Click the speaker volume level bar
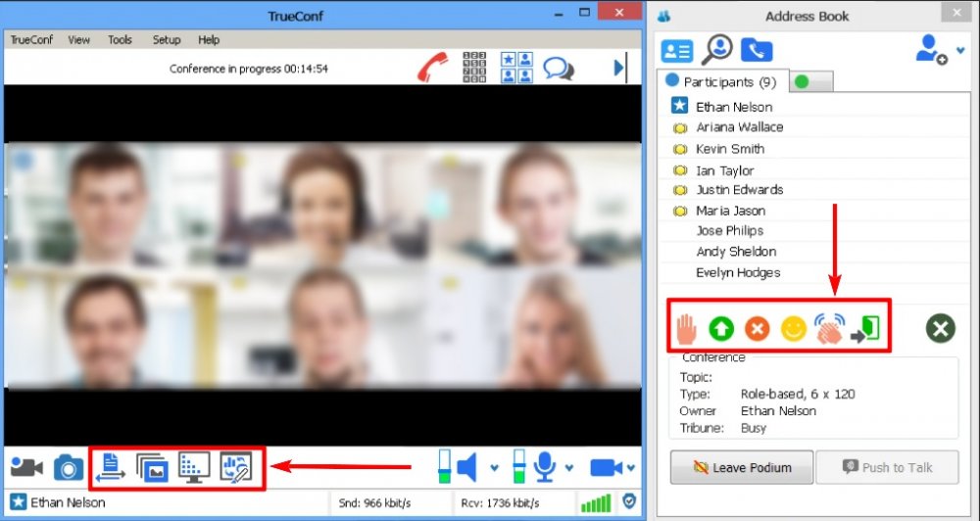 pyautogui.click(x=444, y=466)
